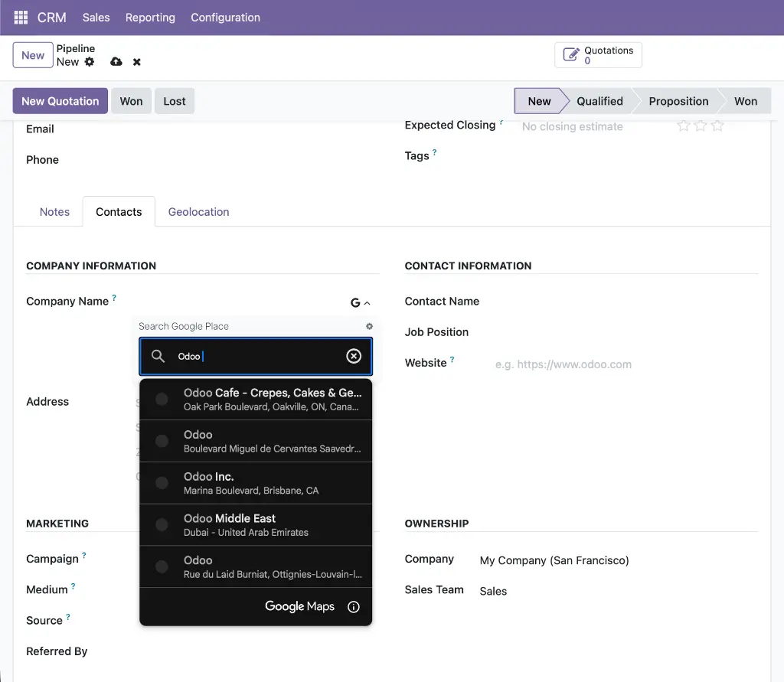The height and width of the screenshot is (682, 784).
Task: Open the apps grid menu icon
Action: coord(21,18)
